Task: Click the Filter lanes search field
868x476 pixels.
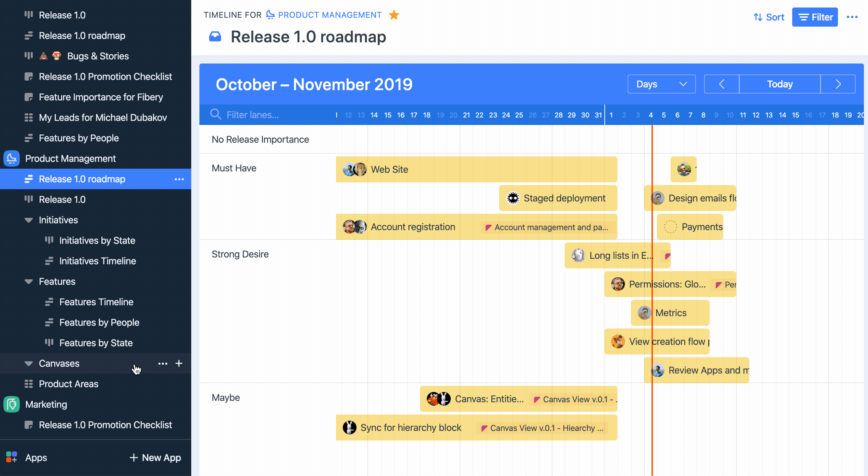Action: pyautogui.click(x=253, y=115)
